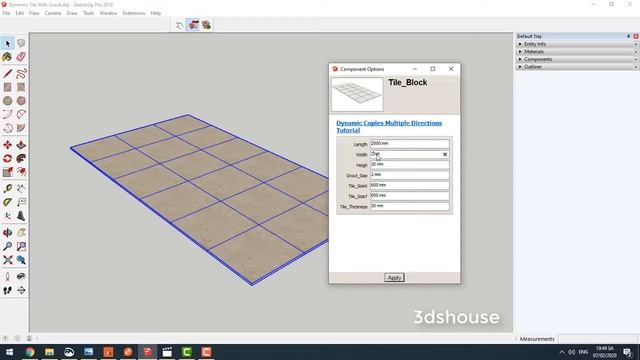640x360 pixels.
Task: Choose the Rotate tool
Action: click(x=7, y=158)
